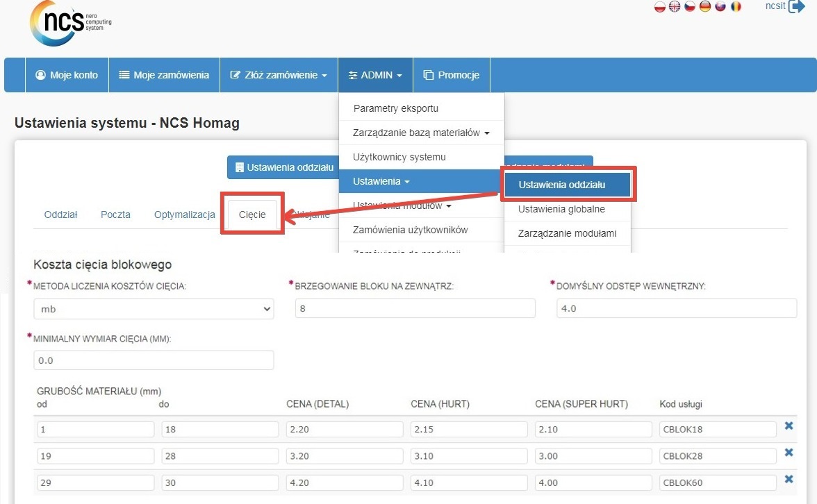This screenshot has height=504, width=817.
Task: Choose the Czech flag language
Action: [690, 6]
